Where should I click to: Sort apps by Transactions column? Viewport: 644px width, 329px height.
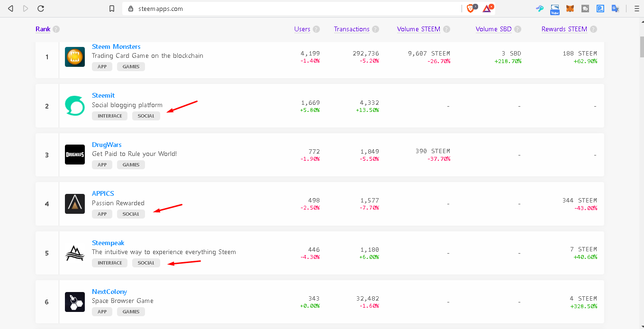pyautogui.click(x=352, y=29)
